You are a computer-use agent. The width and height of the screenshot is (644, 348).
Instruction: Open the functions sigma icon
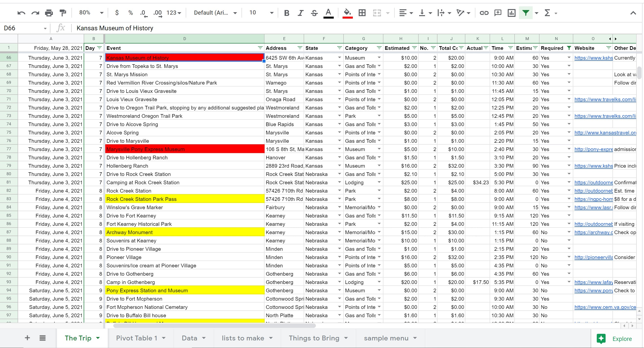coord(547,13)
